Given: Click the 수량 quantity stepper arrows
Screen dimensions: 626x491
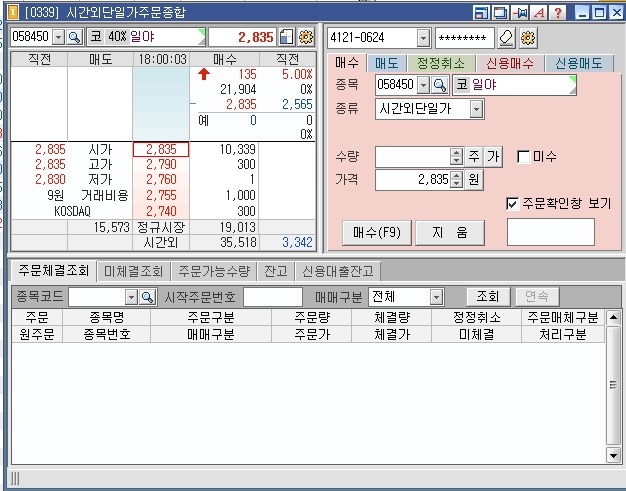Looking at the screenshot, I should click(x=456, y=156).
